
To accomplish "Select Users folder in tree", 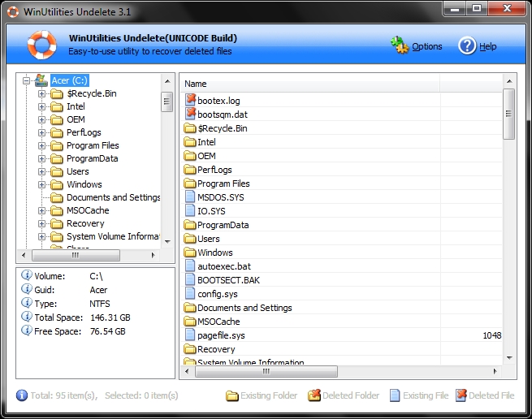I will pyautogui.click(x=78, y=171).
